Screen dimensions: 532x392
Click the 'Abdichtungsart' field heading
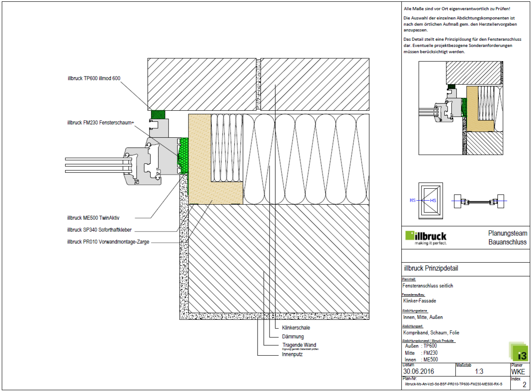click(x=412, y=326)
